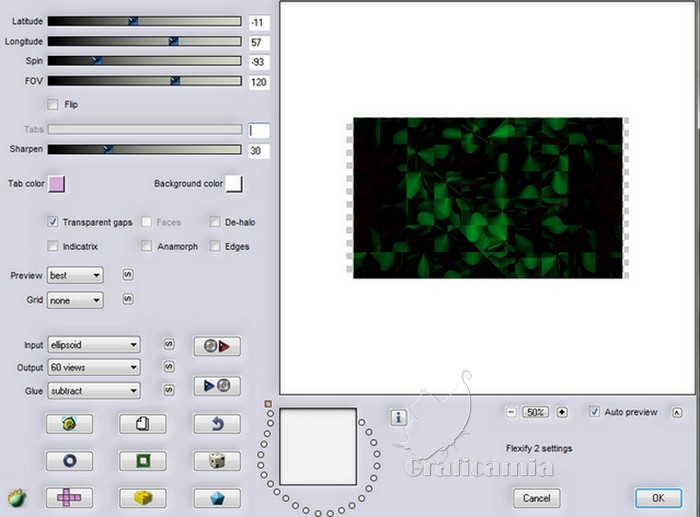Image resolution: width=700 pixels, height=517 pixels.
Task: Toggle the Faces checkbox
Action: coord(146,222)
